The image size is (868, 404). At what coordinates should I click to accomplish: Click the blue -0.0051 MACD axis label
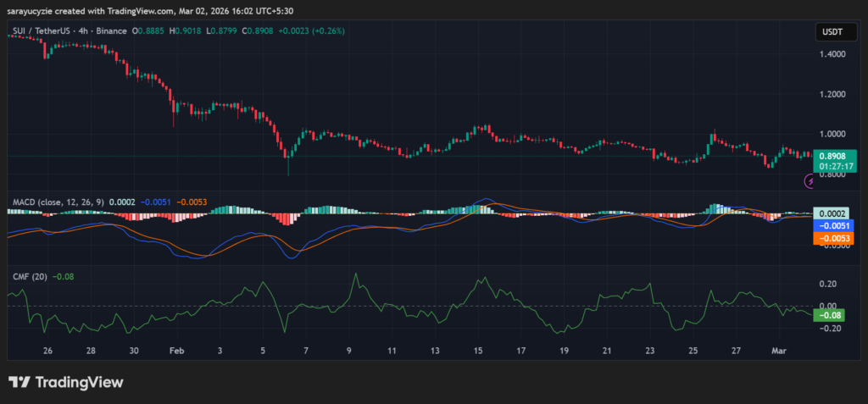pos(834,226)
